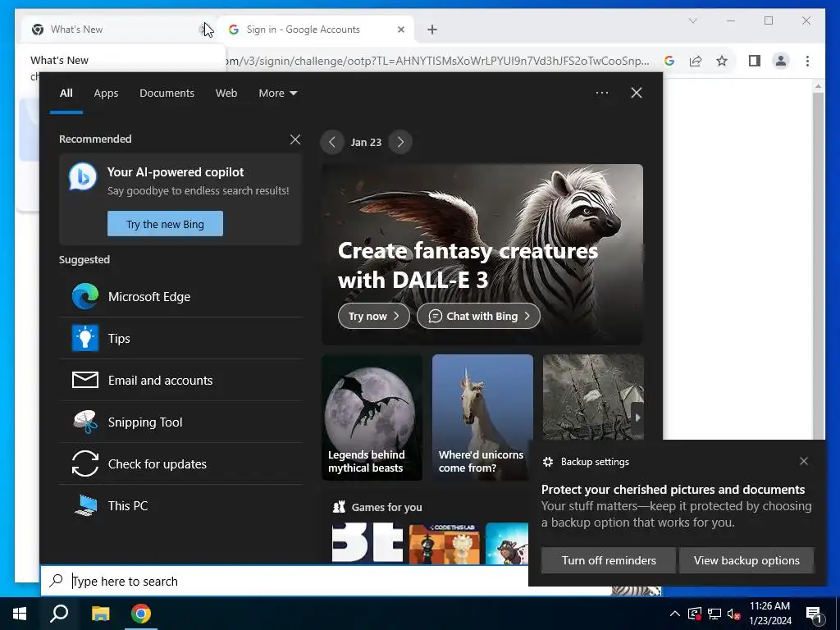840x630 pixels.
Task: Open a new Chrome tab
Action: (432, 30)
